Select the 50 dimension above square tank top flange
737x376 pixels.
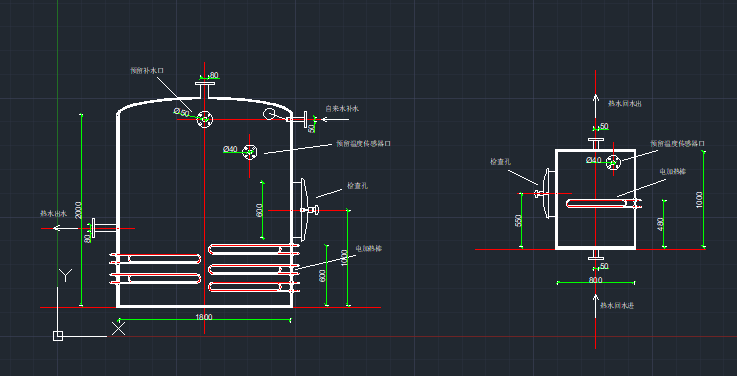tap(604, 126)
